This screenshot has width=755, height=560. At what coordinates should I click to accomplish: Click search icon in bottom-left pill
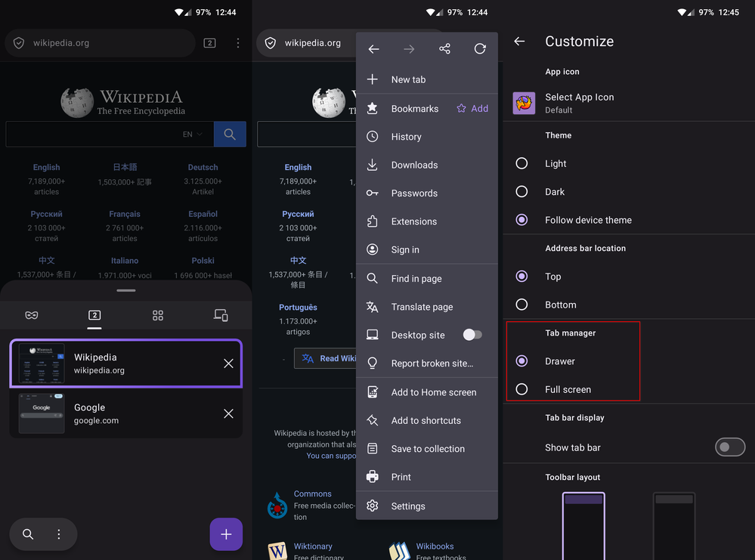pos(28,534)
